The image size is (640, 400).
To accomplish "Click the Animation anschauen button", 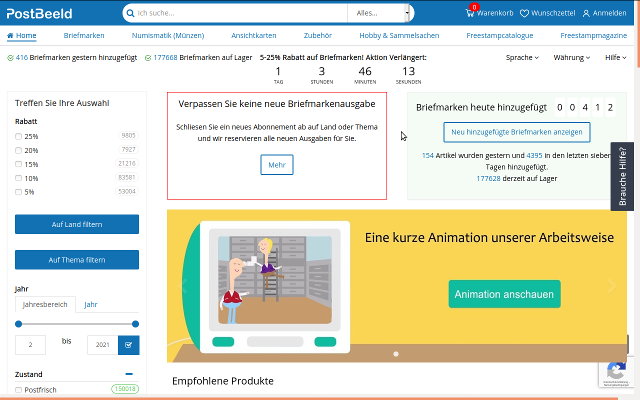I will coord(504,294).
